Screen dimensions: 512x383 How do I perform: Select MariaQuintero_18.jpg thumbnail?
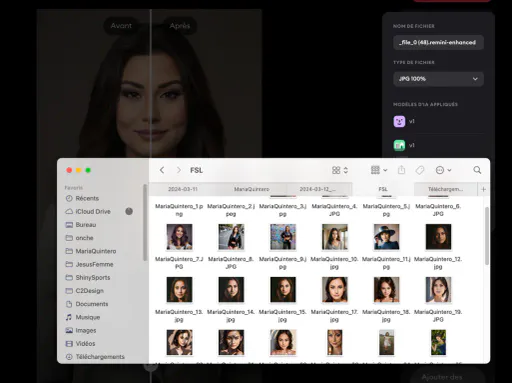386,290
